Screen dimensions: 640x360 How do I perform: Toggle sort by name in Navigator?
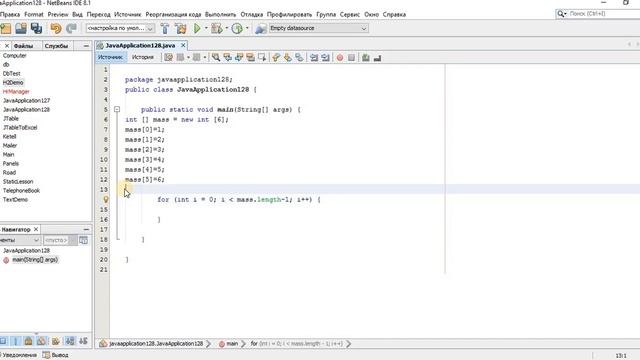pos(70,341)
